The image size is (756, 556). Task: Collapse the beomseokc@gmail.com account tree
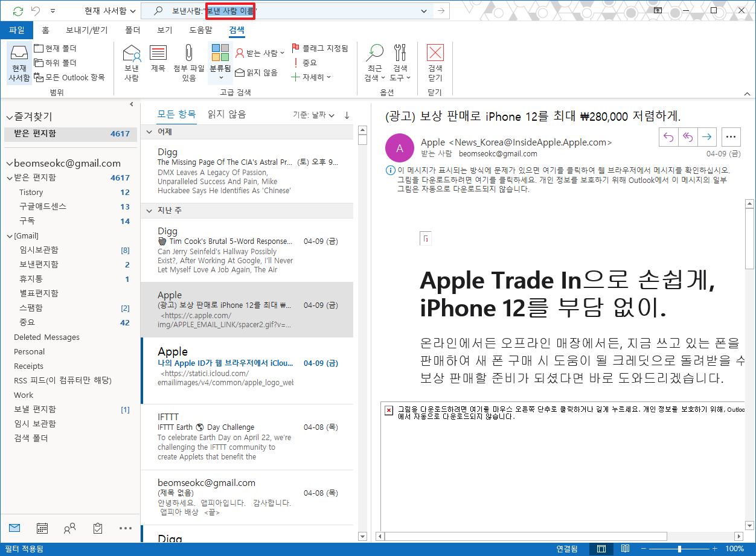(x=10, y=164)
